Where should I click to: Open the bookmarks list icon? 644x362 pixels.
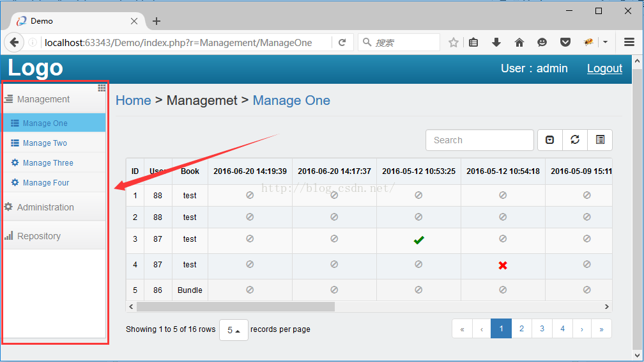coord(473,42)
